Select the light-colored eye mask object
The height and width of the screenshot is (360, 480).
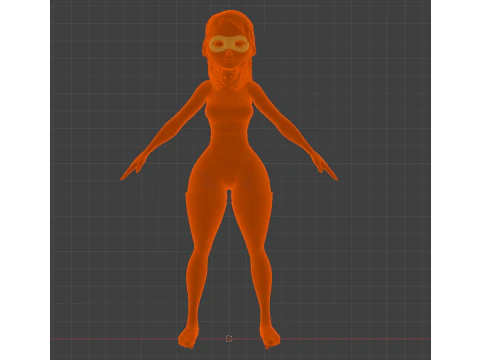click(x=229, y=45)
